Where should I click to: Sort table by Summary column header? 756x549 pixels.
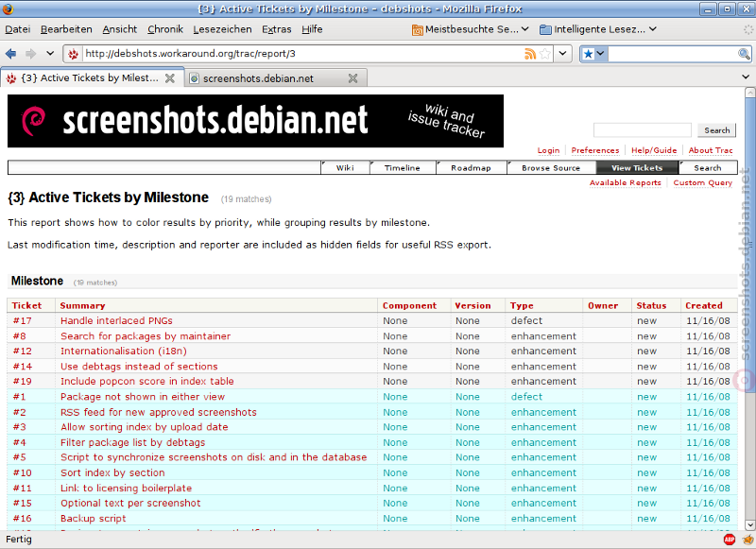82,305
